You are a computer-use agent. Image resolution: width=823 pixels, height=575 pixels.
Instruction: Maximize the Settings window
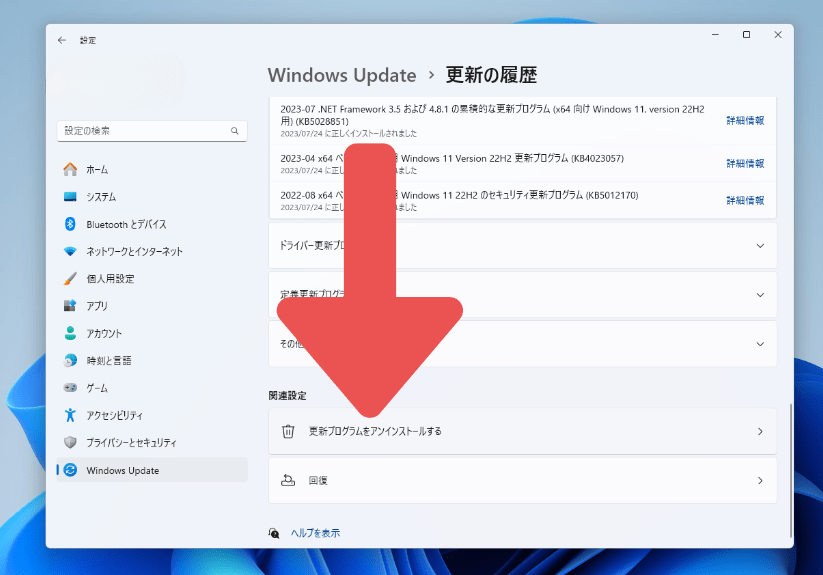click(746, 35)
